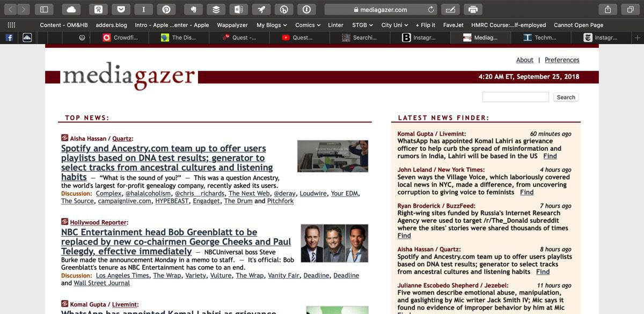644x314 pixels.
Task: Clip page with the Evernote elephant icon
Action: (193, 9)
